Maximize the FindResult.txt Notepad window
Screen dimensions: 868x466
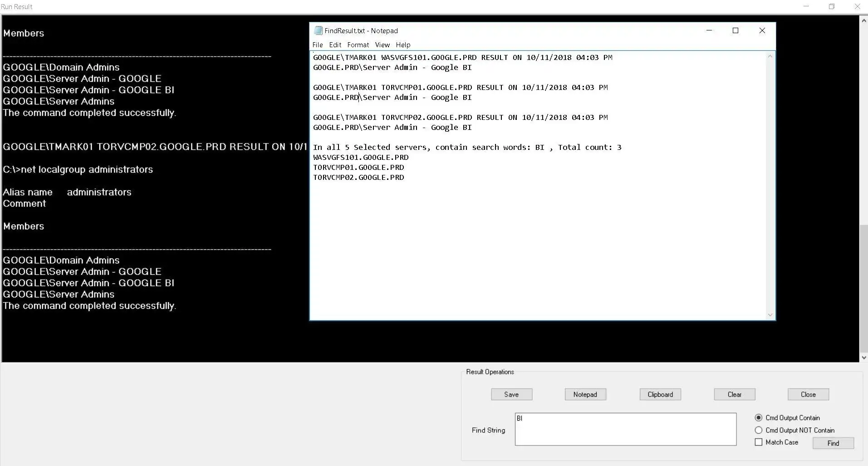click(x=736, y=30)
